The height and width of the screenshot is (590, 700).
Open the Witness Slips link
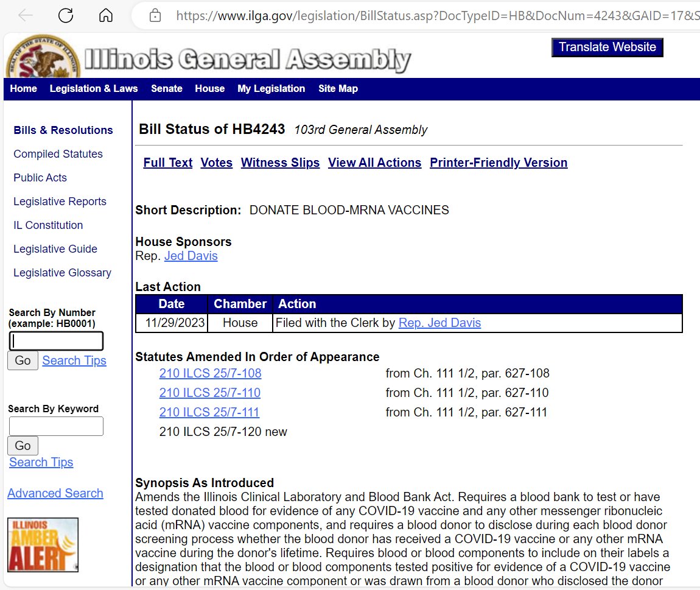tap(281, 163)
